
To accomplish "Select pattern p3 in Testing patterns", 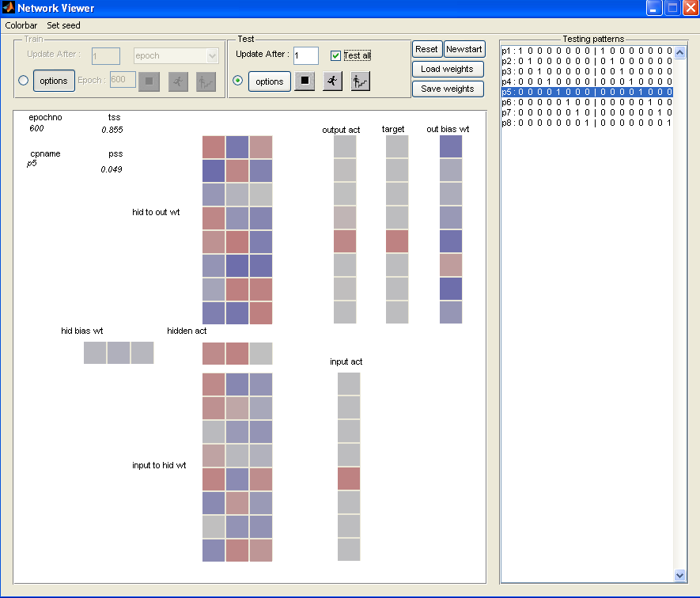I will [586, 71].
